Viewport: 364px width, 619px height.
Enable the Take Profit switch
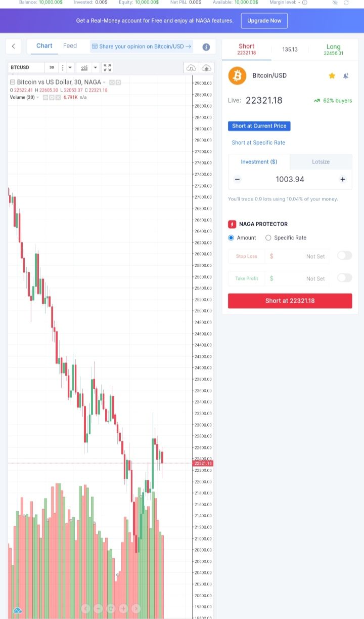pyautogui.click(x=344, y=278)
